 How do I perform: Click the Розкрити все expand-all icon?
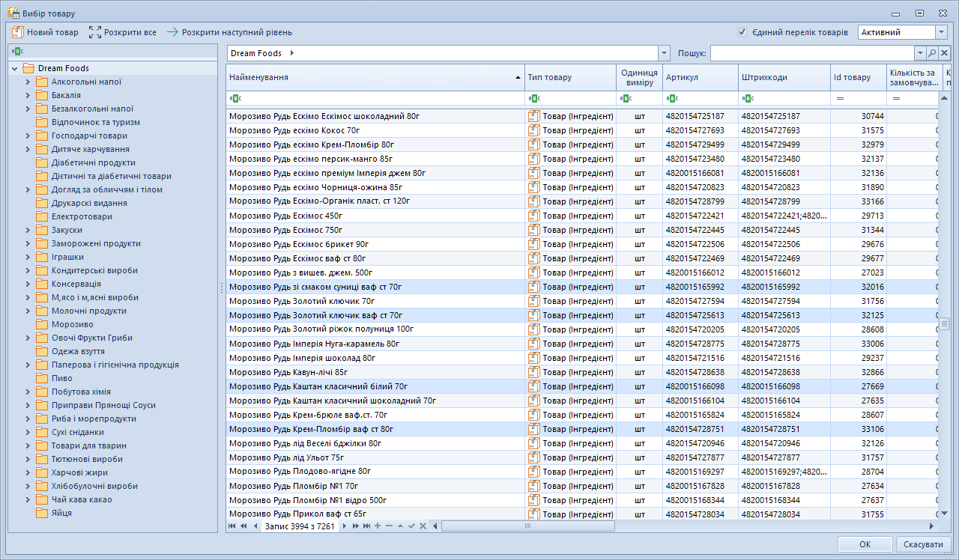pos(94,32)
